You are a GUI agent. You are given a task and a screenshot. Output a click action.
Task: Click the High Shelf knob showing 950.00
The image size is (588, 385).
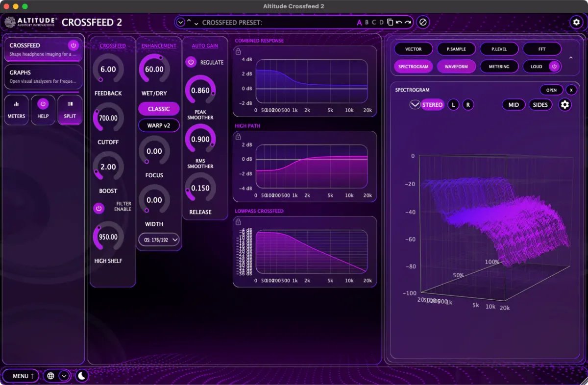click(108, 237)
